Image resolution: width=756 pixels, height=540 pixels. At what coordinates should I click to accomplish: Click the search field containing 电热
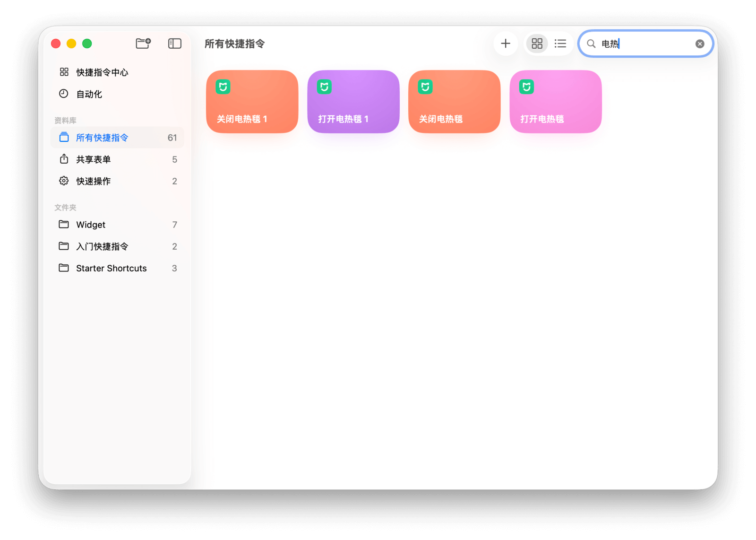click(x=652, y=44)
